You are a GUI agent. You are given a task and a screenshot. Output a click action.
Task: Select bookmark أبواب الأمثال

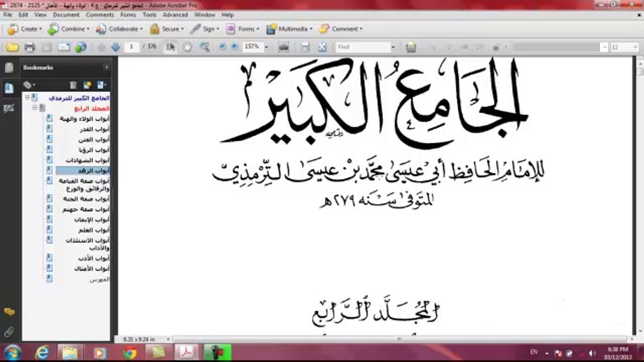[x=92, y=268]
